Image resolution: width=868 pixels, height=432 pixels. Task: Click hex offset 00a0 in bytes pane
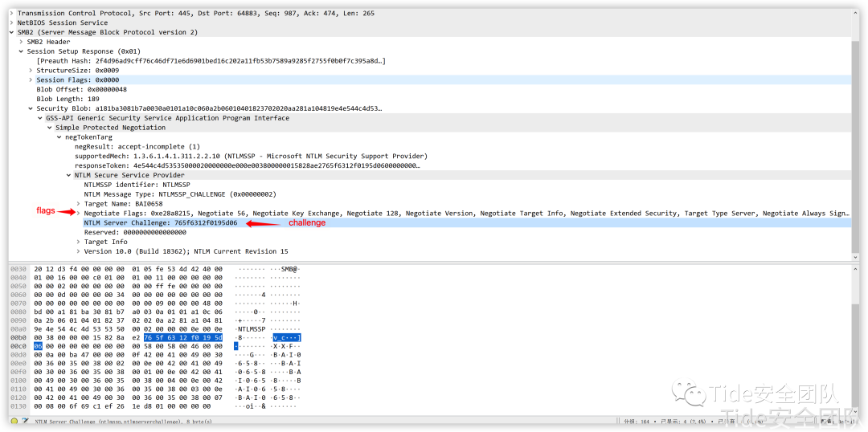(18, 328)
